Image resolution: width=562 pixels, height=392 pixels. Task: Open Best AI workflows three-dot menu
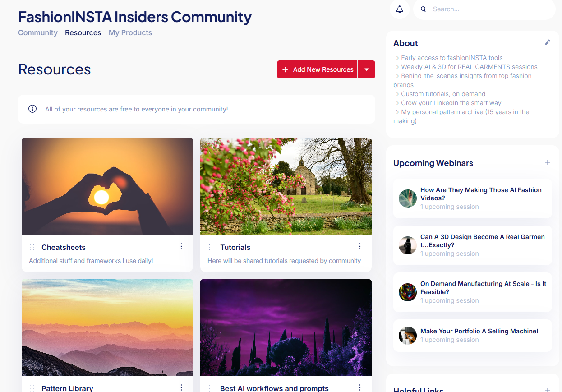point(360,387)
